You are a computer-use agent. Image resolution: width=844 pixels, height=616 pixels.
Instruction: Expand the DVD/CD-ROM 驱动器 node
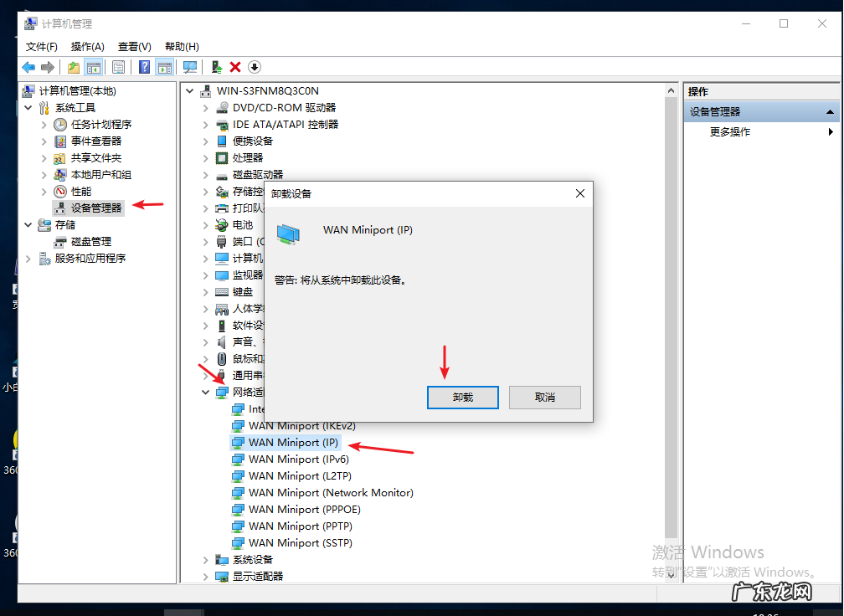[206, 107]
